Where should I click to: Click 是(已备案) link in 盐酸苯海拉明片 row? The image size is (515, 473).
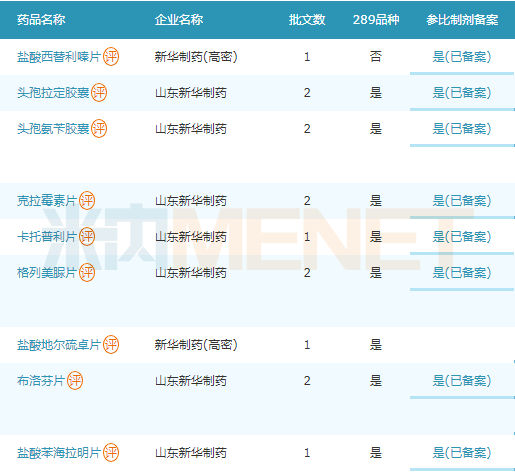(x=462, y=453)
